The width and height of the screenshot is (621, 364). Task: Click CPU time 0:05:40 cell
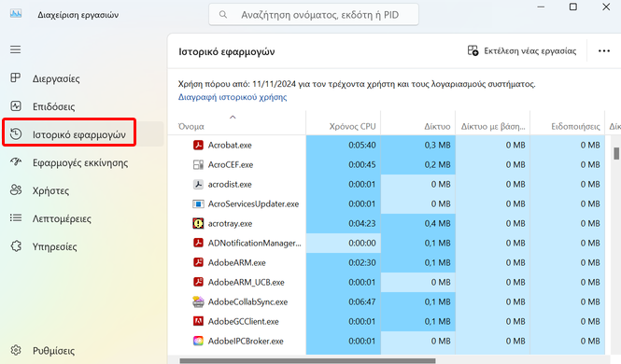point(344,146)
